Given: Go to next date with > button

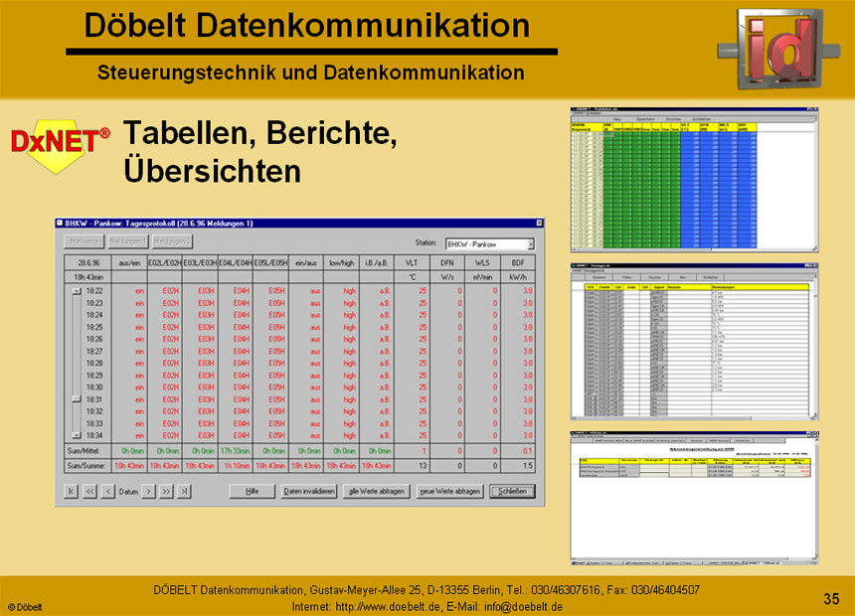Looking at the screenshot, I should pyautogui.click(x=148, y=491).
